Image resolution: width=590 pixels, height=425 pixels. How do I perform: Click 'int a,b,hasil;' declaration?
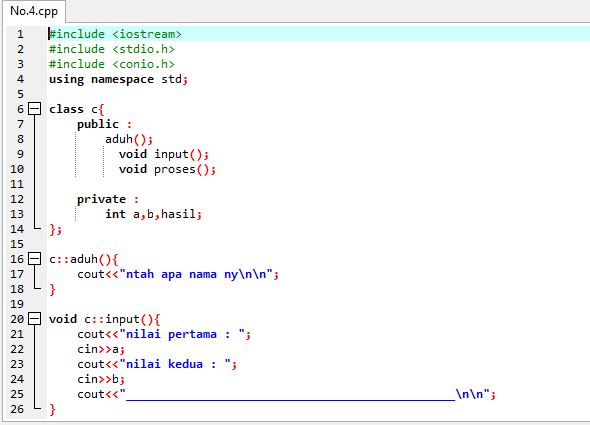(154, 214)
